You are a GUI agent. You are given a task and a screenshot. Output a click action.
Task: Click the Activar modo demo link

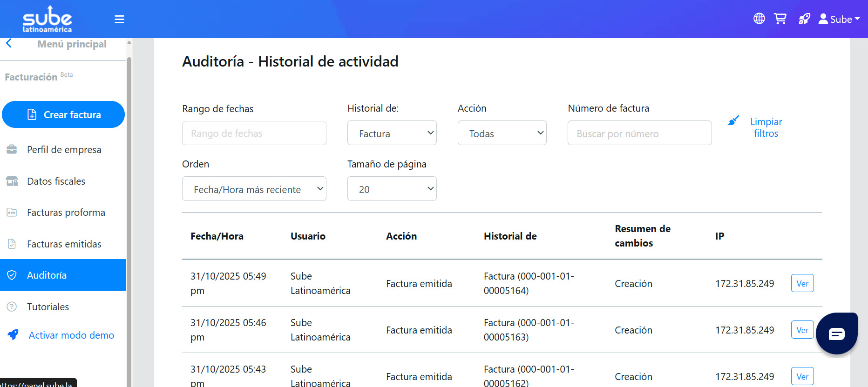(71, 335)
